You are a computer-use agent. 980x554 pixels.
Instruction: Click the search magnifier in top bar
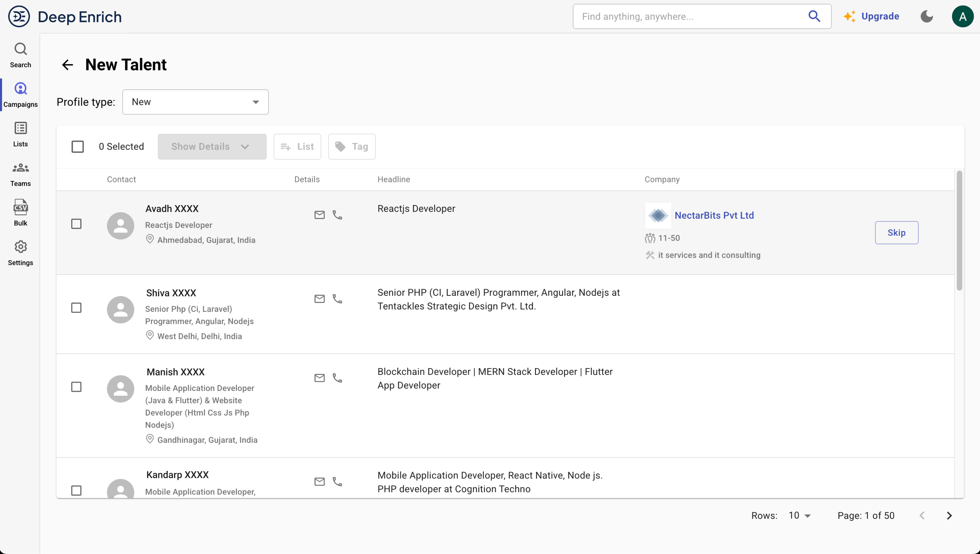pos(814,16)
